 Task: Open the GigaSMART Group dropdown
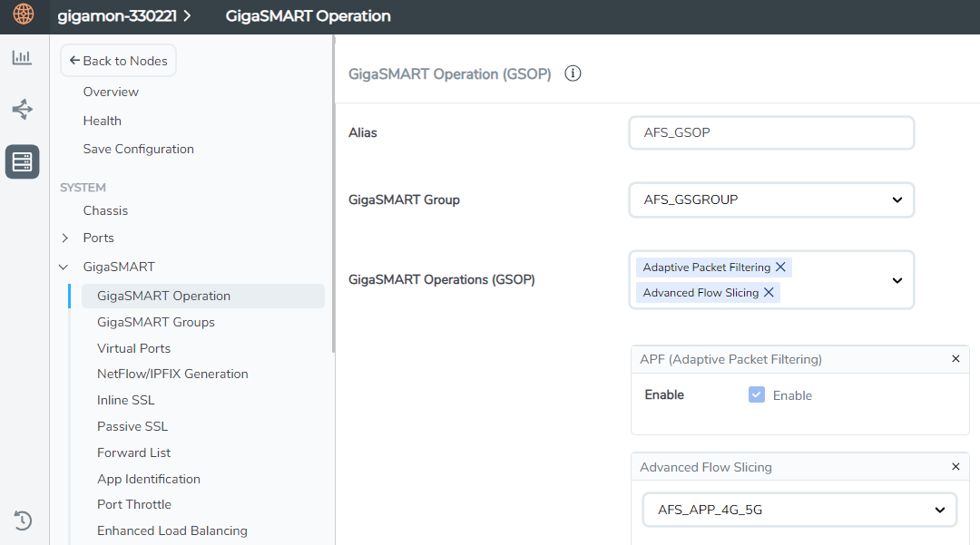click(771, 200)
